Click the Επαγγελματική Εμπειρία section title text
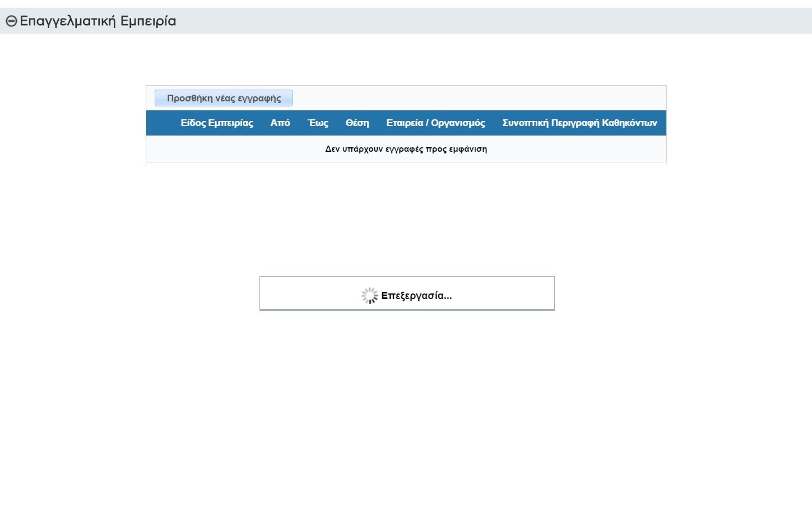Screen dimensions: 812x513 click(98, 21)
